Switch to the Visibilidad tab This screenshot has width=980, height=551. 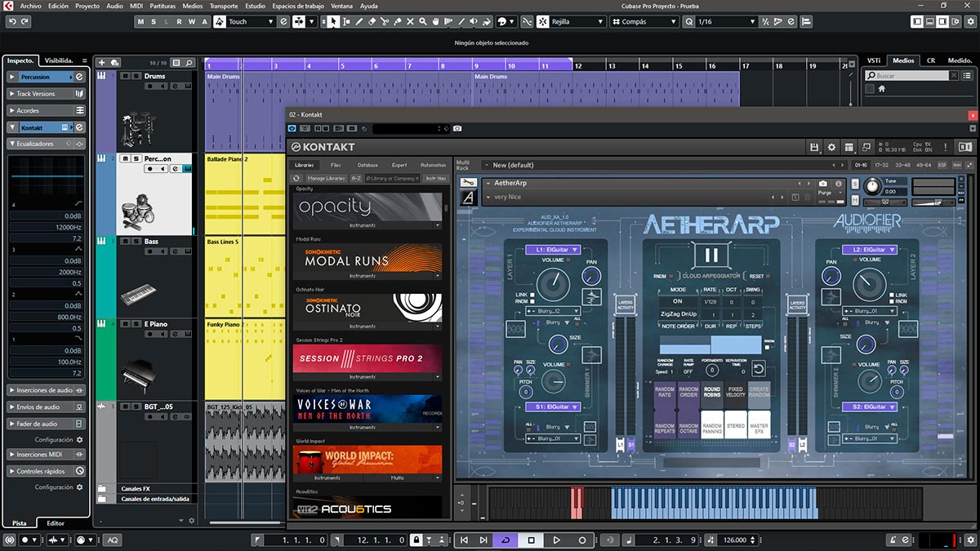click(x=59, y=60)
